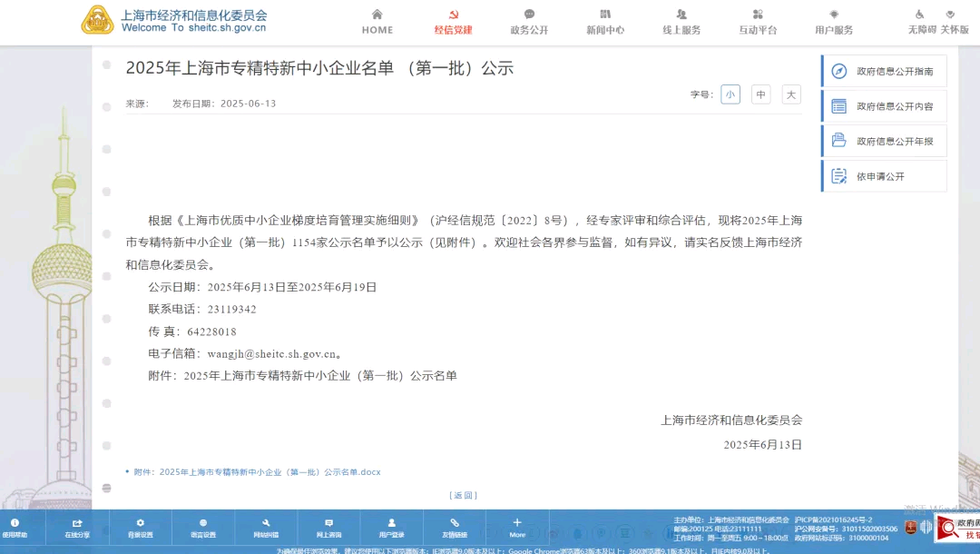Expand the More menu in bottom toolbar

(517, 527)
